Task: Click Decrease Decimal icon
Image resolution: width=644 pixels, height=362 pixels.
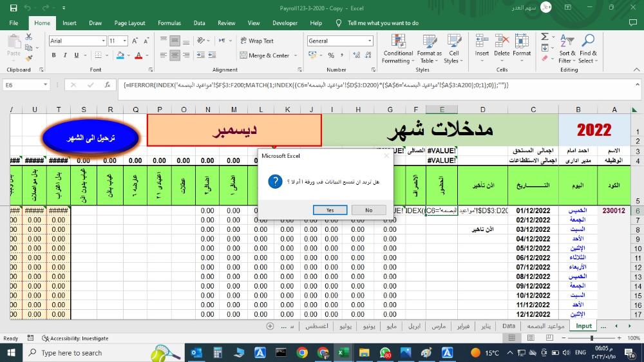Action: click(368, 55)
